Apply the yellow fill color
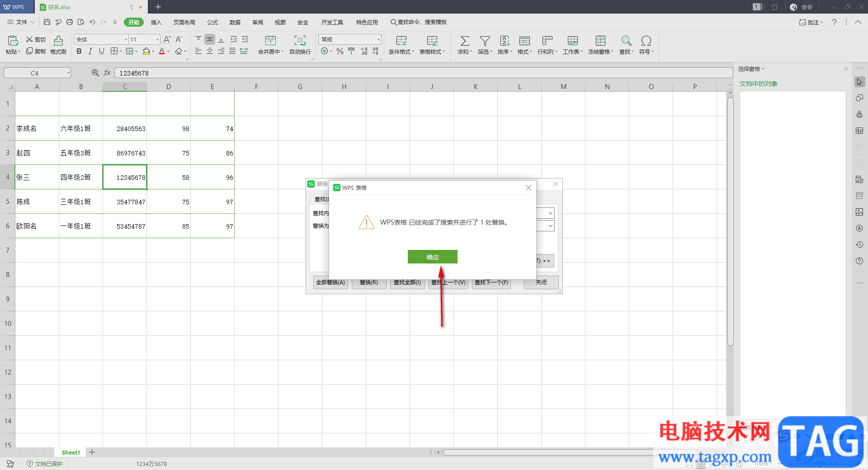868x470 pixels. (x=146, y=52)
